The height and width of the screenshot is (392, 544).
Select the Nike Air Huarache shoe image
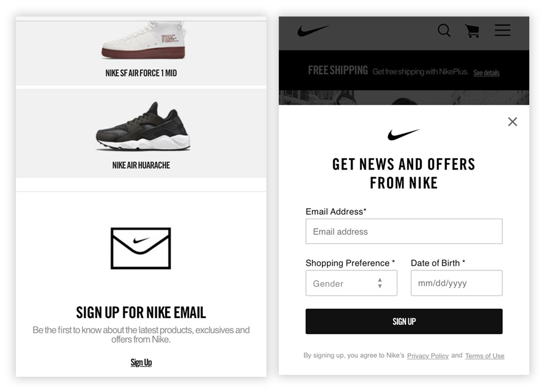click(142, 128)
